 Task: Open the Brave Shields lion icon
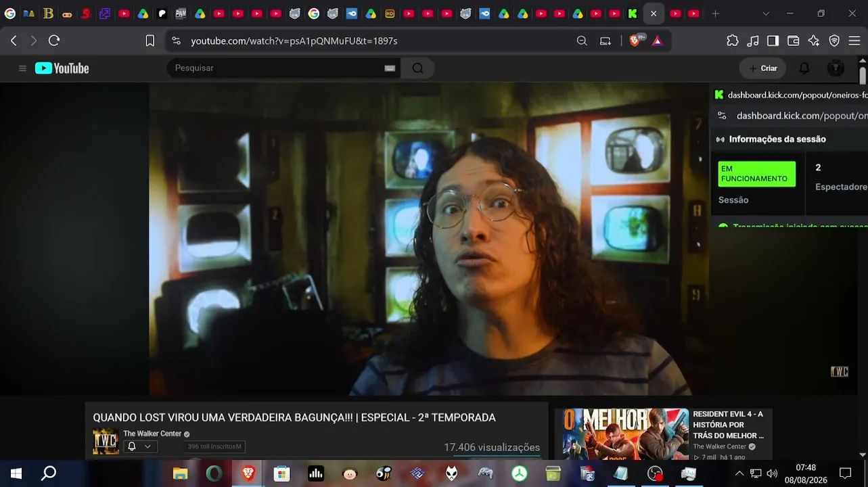coord(635,41)
